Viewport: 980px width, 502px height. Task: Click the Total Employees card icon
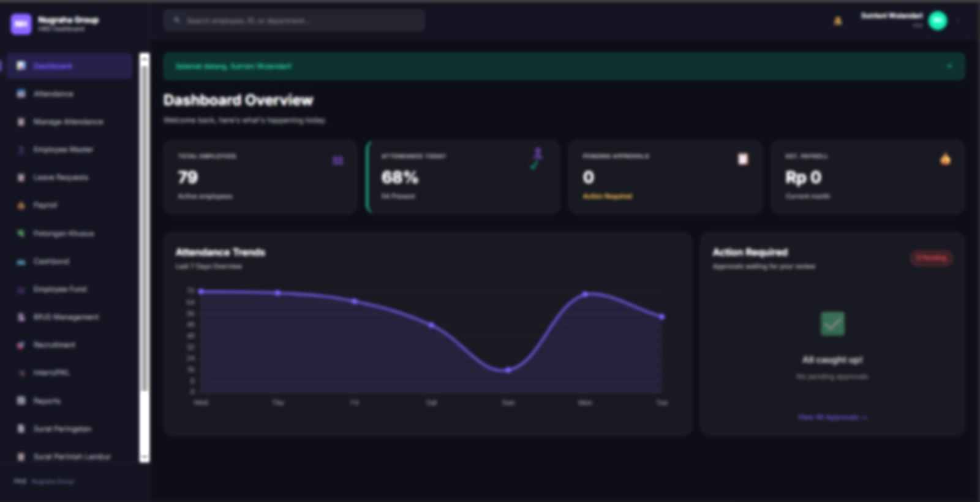click(337, 161)
